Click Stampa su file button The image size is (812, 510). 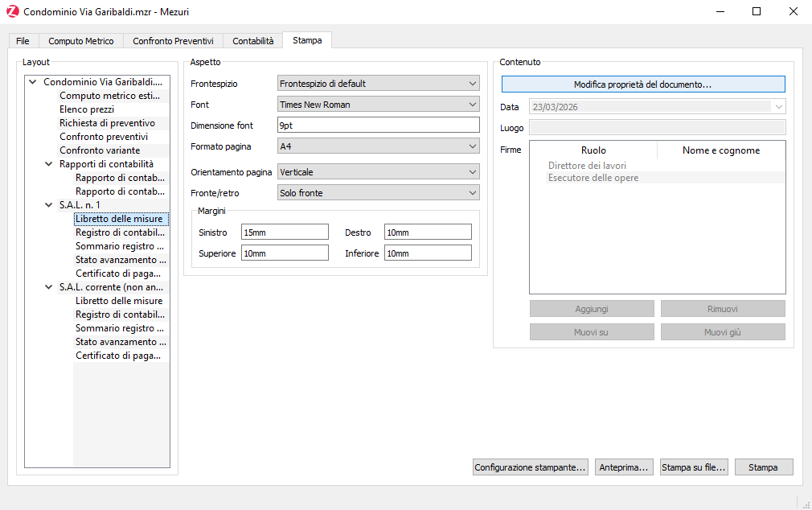(693, 467)
